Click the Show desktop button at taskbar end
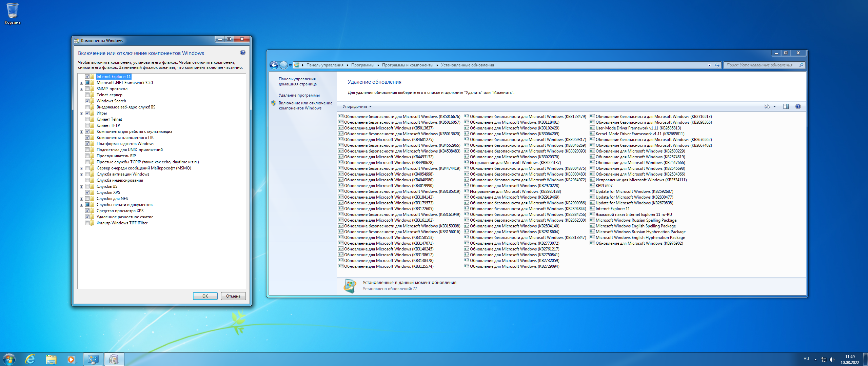This screenshot has height=366, width=868. pyautogui.click(x=865, y=359)
